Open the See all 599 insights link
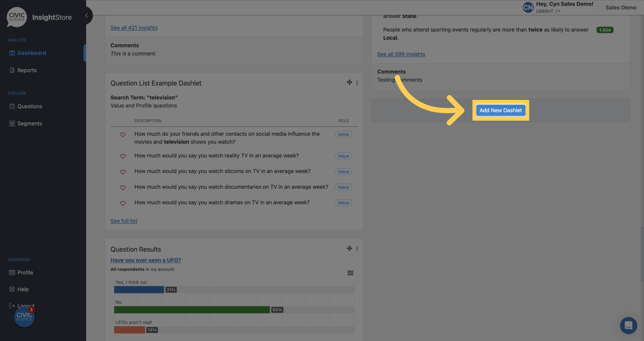644x341 pixels. [401, 54]
